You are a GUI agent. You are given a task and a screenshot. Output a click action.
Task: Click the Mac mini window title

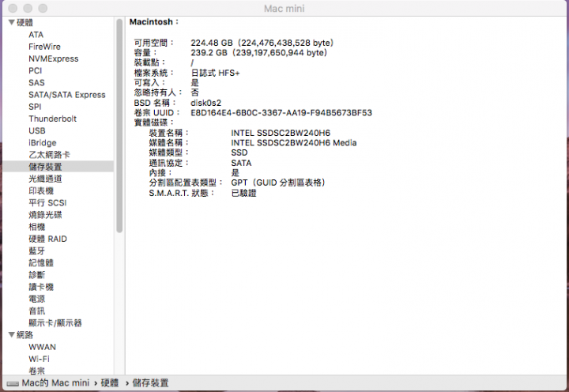(x=284, y=9)
